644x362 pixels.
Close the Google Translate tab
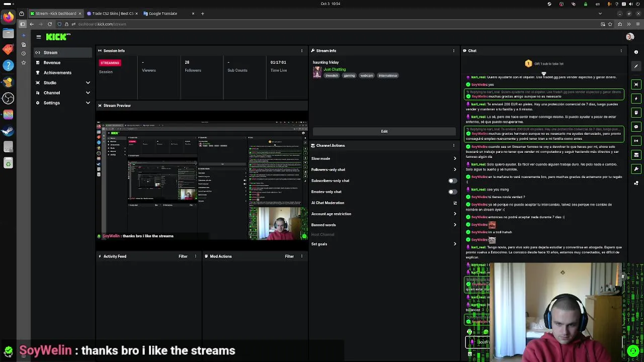(193, 14)
